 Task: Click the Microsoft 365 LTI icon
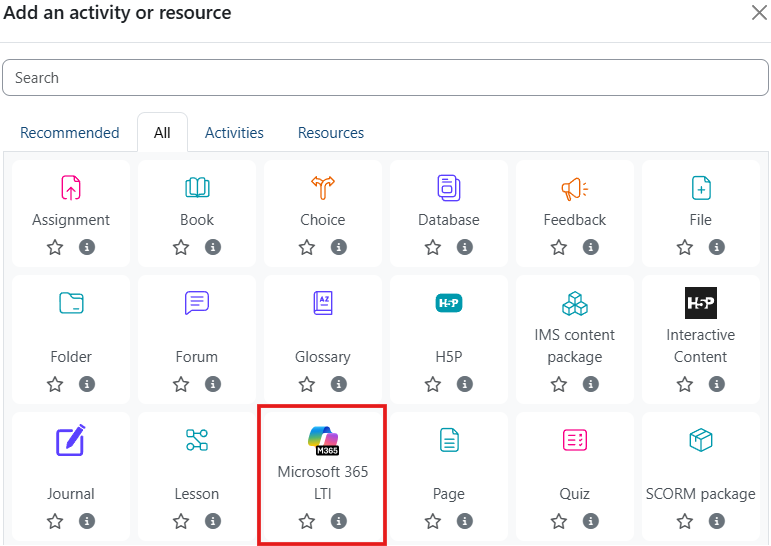coord(323,440)
